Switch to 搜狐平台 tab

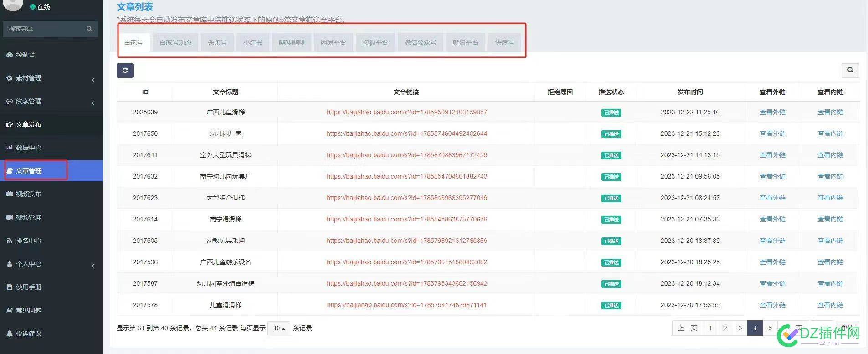click(375, 42)
